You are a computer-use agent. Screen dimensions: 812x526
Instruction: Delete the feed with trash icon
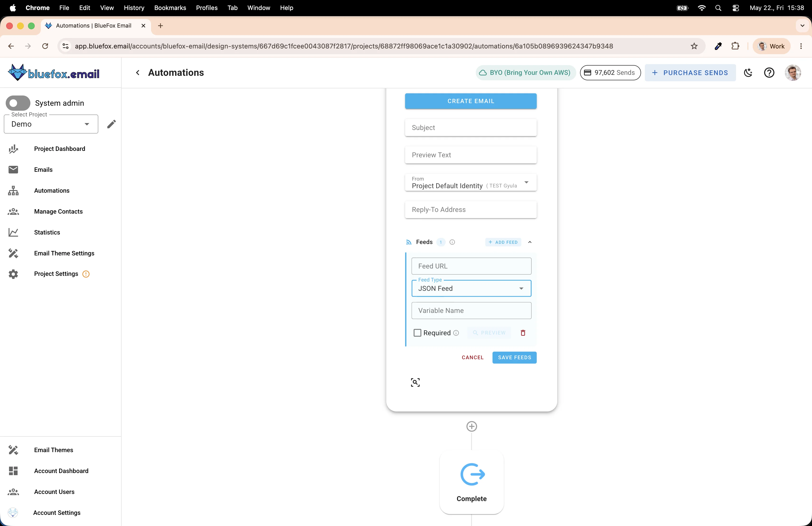click(523, 333)
